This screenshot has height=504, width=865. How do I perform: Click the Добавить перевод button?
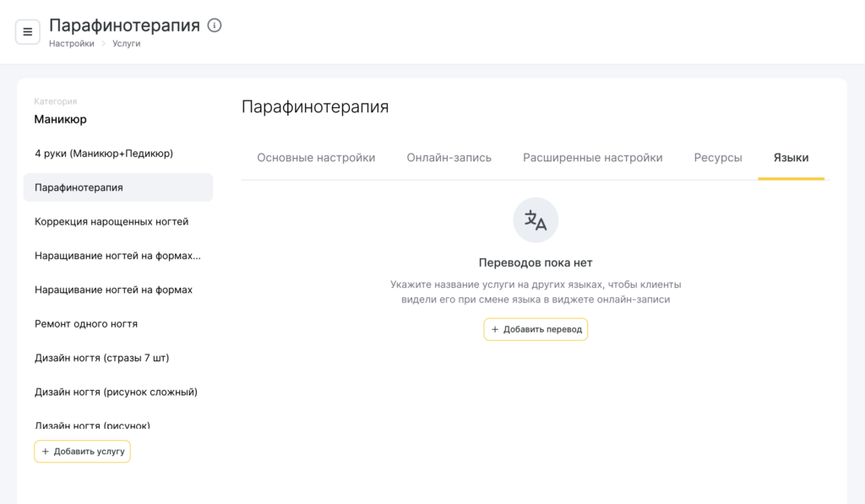point(536,329)
